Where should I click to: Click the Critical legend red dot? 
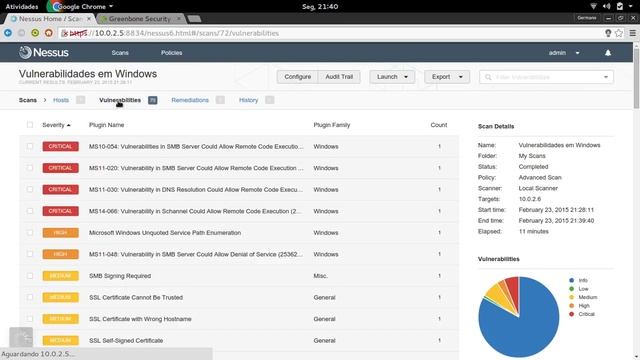click(571, 314)
